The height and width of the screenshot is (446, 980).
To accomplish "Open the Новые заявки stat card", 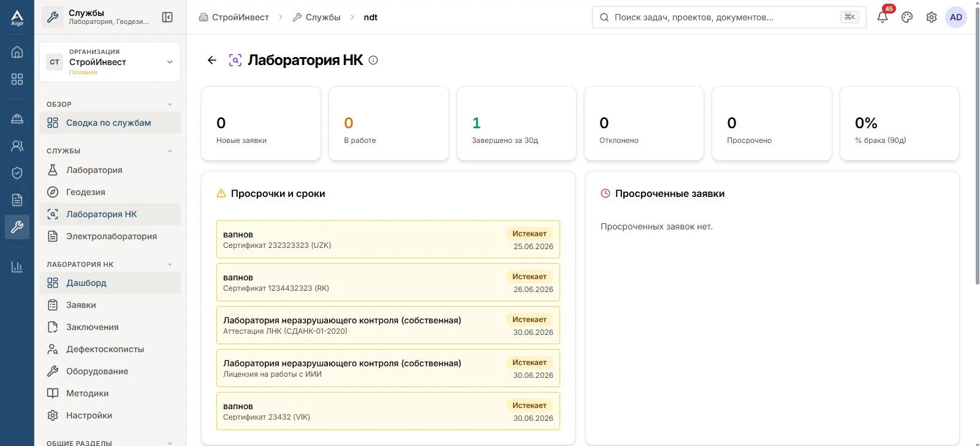I will pyautogui.click(x=261, y=123).
